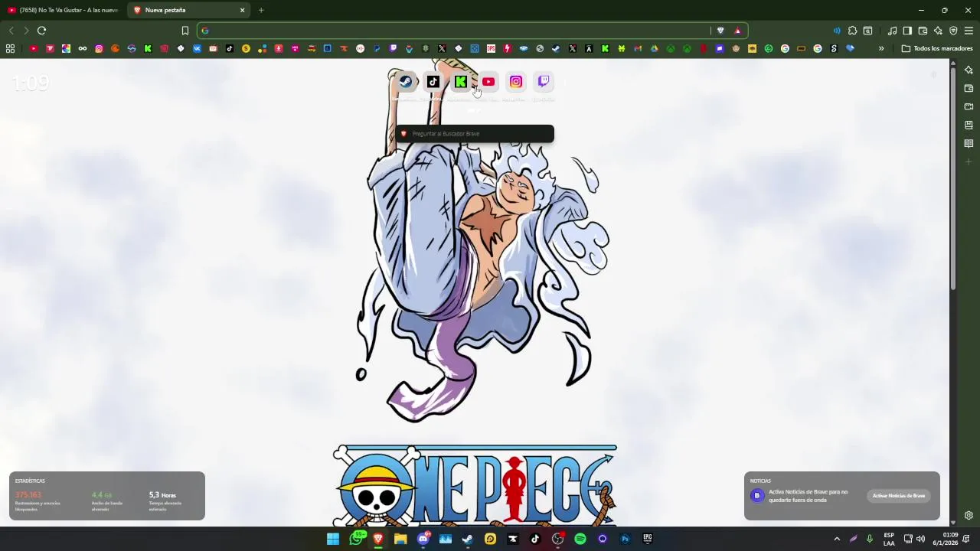Open the Estadísticas widget
This screenshot has height=551, width=980.
[x=107, y=496]
